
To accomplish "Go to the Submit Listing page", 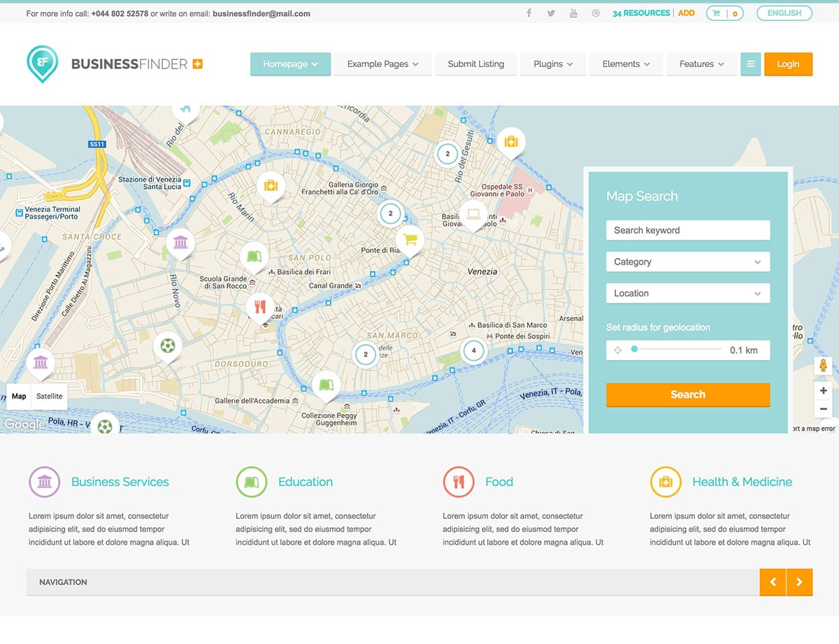I will click(476, 64).
